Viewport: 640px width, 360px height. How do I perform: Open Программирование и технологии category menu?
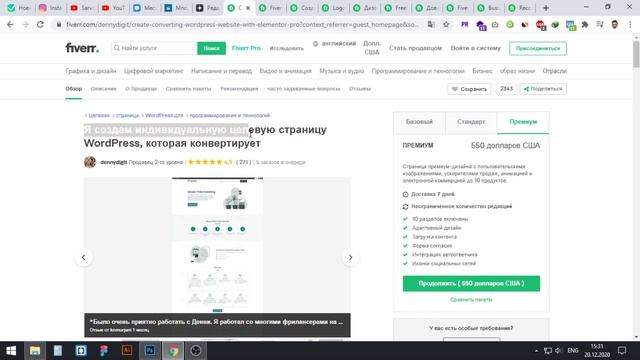(x=418, y=71)
